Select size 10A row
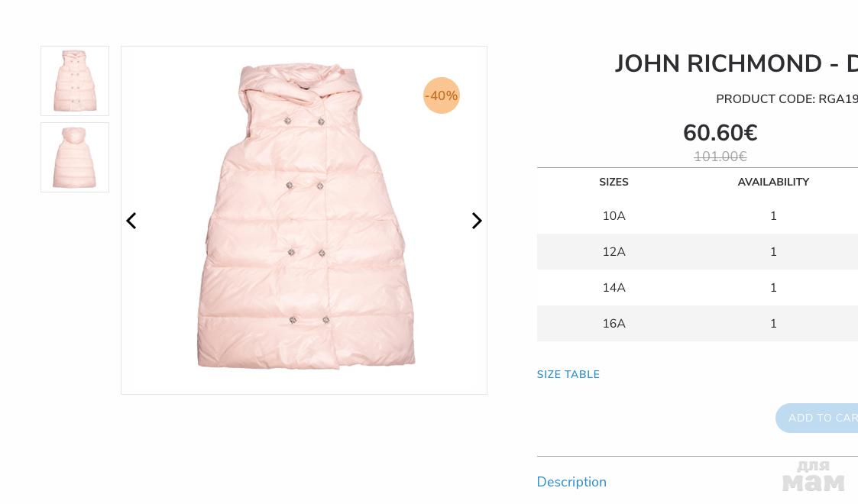Screen dimensions: 858x504 point(697,216)
